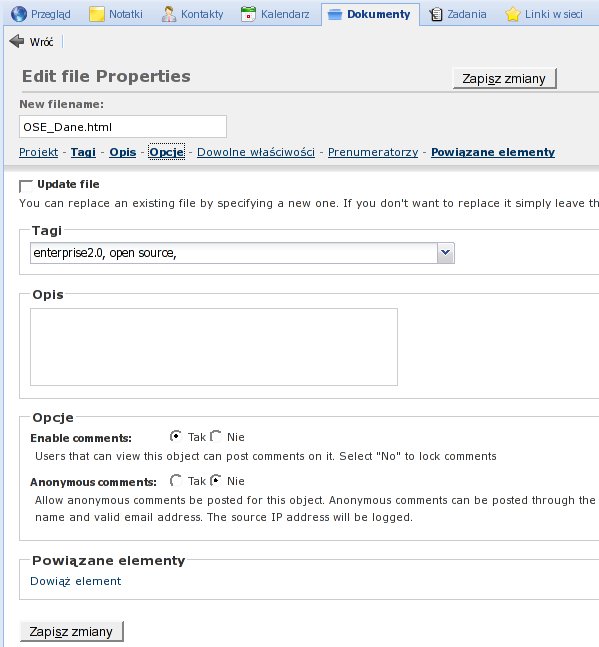Viewport: 599px width, 647px height.
Task: Click the Dokumenty folder icon
Action: pyautogui.click(x=335, y=14)
